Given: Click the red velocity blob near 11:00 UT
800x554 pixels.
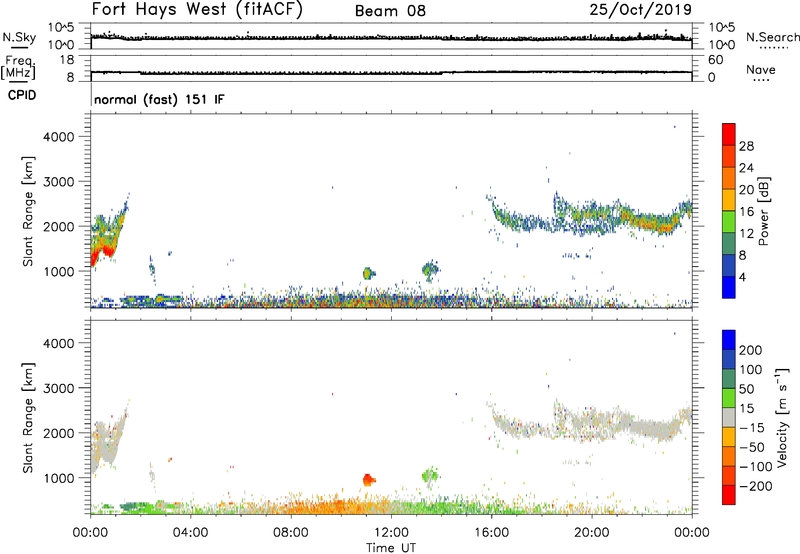Looking at the screenshot, I should [368, 480].
